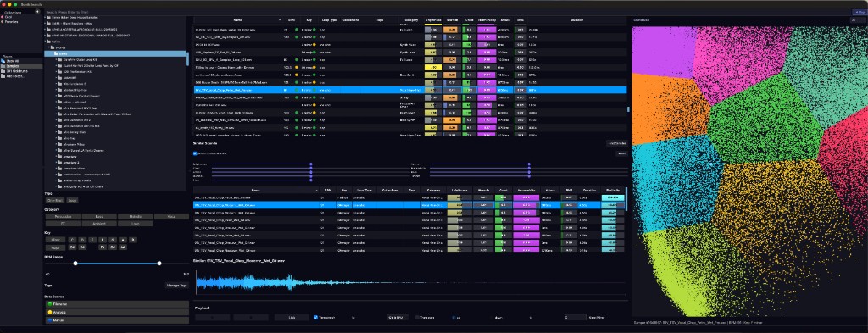Toggle the One-Shot type filter
The width and height of the screenshot is (868, 333).
(54, 201)
